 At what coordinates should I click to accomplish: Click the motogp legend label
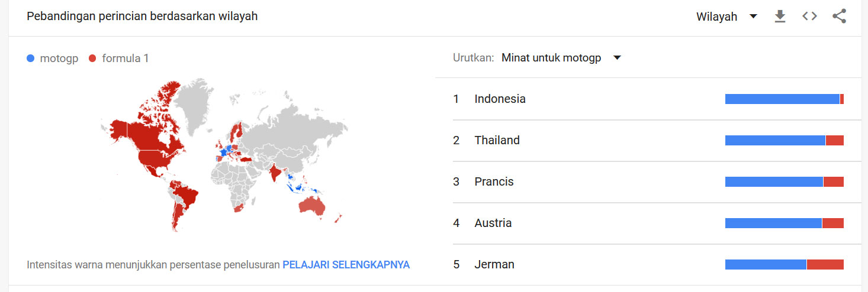click(x=59, y=59)
